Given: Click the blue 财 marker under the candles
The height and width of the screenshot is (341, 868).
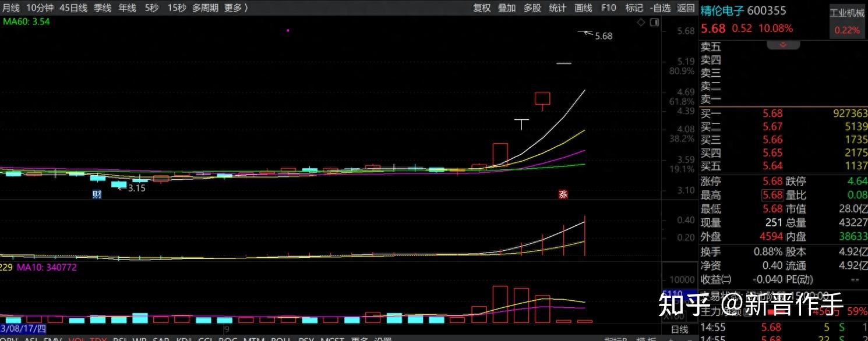Looking at the screenshot, I should (x=97, y=194).
